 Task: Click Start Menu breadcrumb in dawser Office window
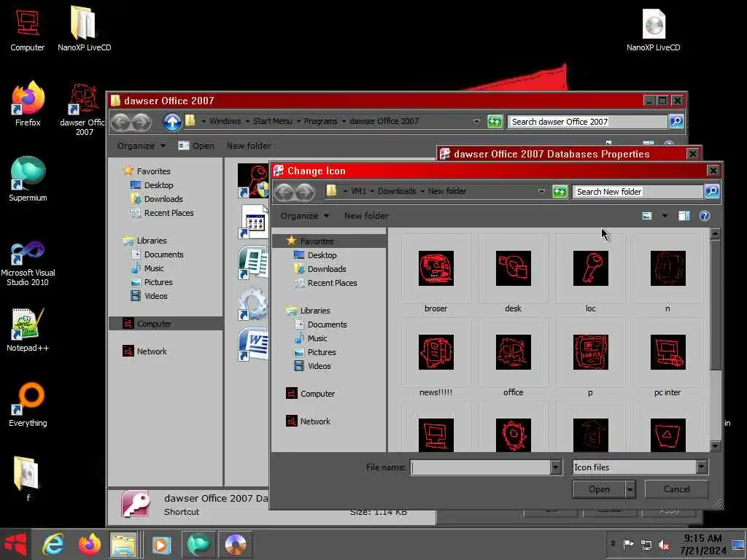[x=273, y=122]
